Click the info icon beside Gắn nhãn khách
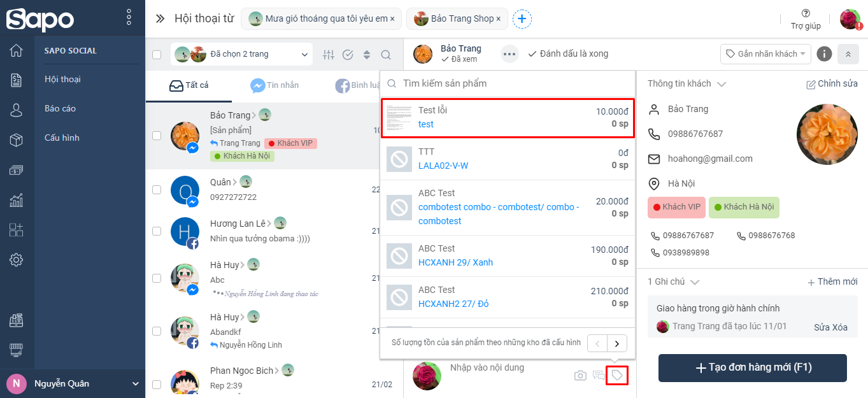 coord(824,53)
